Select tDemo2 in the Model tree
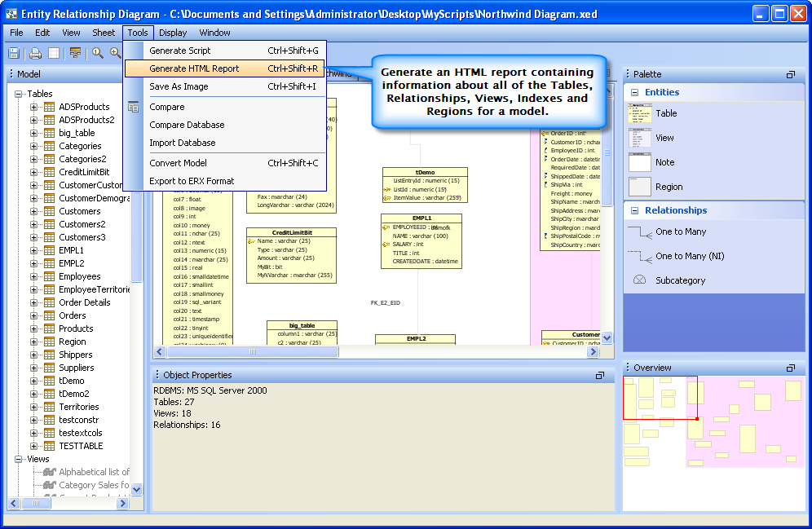The height and width of the screenshot is (529, 812). tap(73, 394)
